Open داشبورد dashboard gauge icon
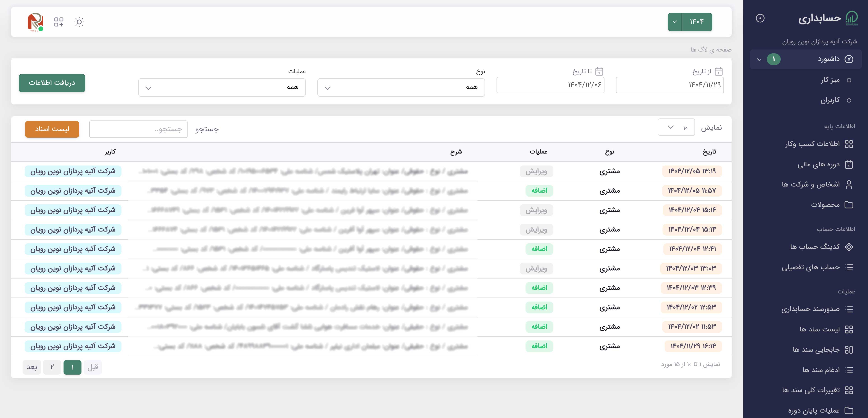868x418 pixels. coord(849,59)
